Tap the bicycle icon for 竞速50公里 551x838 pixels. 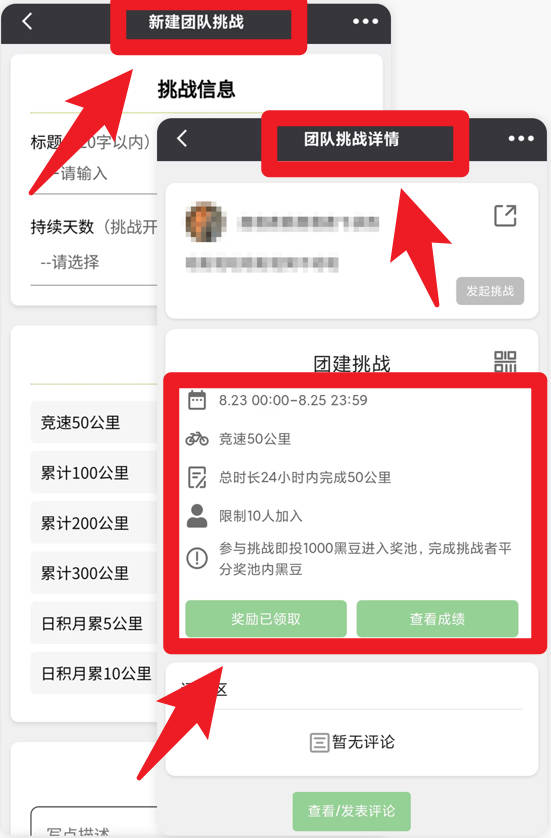point(197,439)
